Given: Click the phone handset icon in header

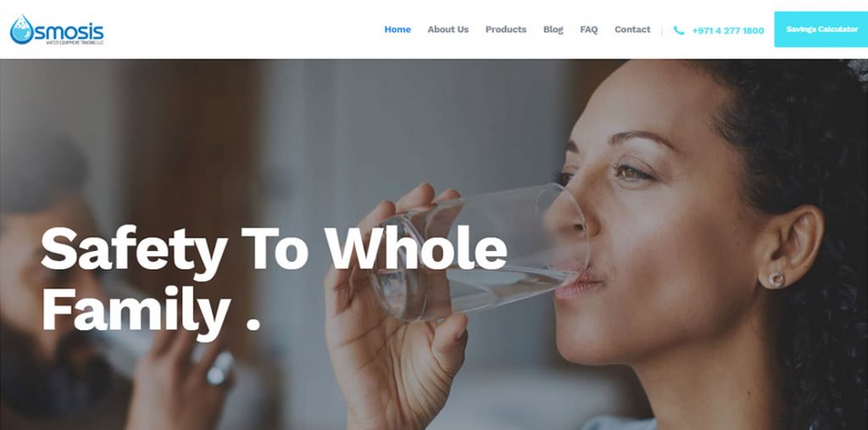Looking at the screenshot, I should tap(679, 31).
